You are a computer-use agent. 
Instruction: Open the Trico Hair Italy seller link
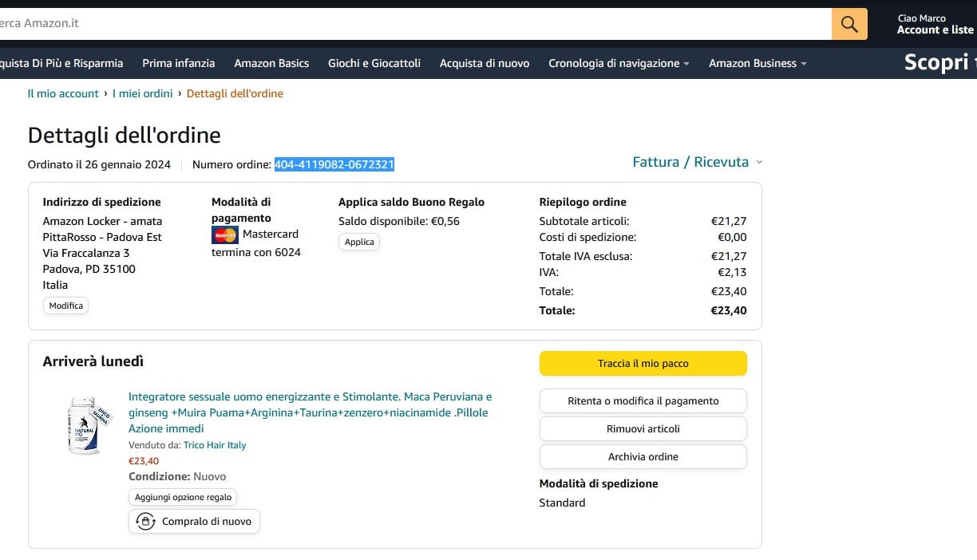tap(215, 445)
